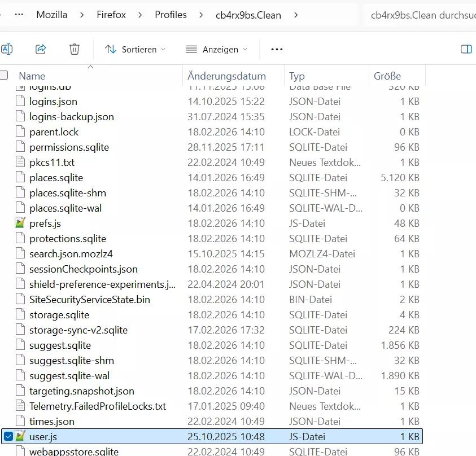This screenshot has height=456, width=476.
Task: Expand chevron after cb4rx9bs.Clean breadcrumb
Action: (x=296, y=15)
